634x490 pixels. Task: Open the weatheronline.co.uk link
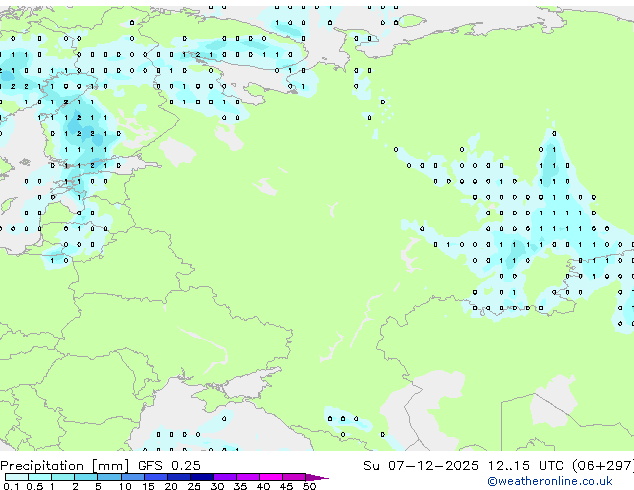pos(550,481)
